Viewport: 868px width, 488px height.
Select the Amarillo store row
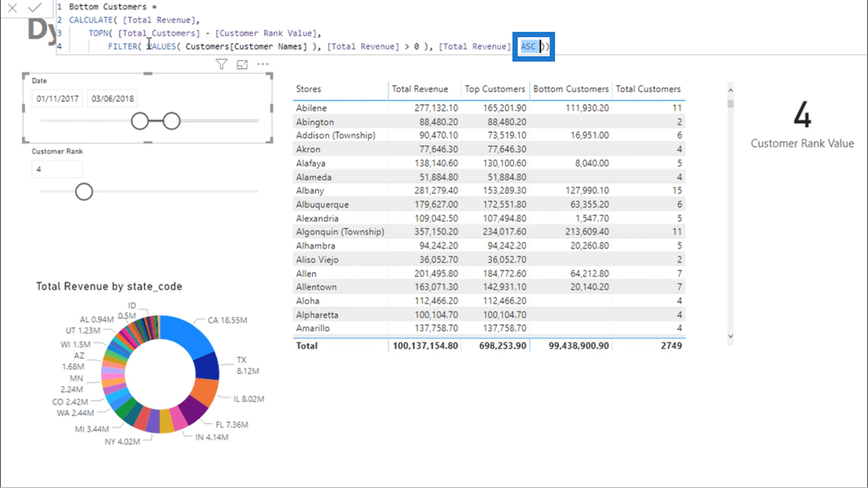click(489, 328)
